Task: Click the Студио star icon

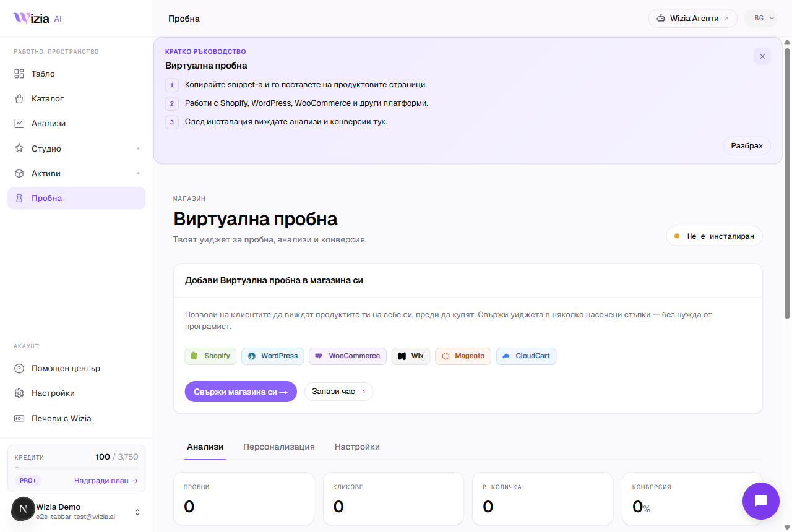Action: click(19, 148)
